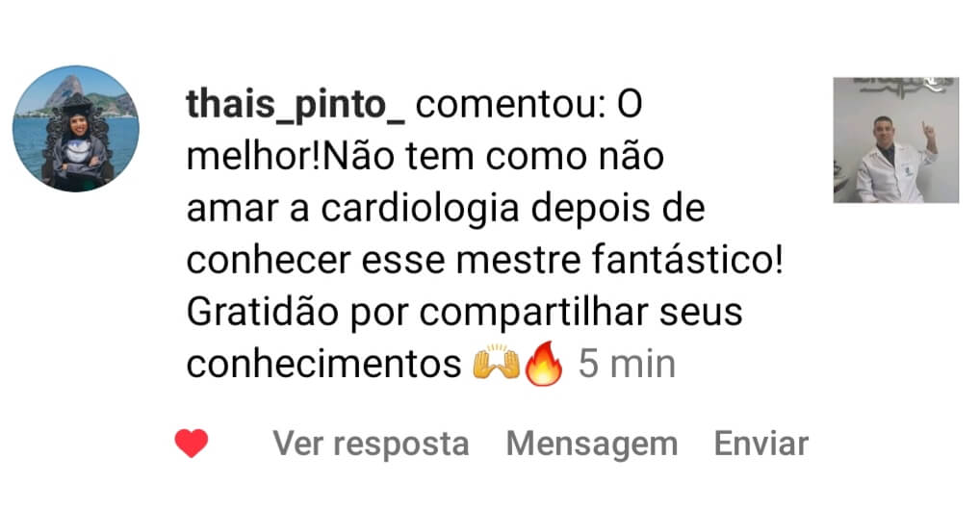The width and height of the screenshot is (980, 509).
Task: Tap the Enviar option
Action: click(761, 444)
